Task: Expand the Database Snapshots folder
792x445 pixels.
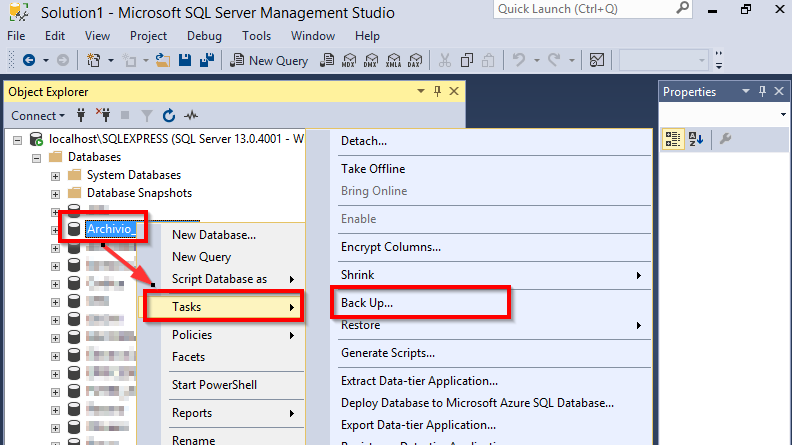Action: [55, 194]
